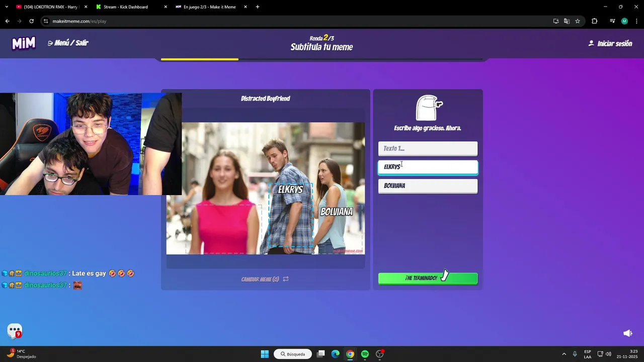View site information icon
644x362 pixels.
(x=46, y=21)
